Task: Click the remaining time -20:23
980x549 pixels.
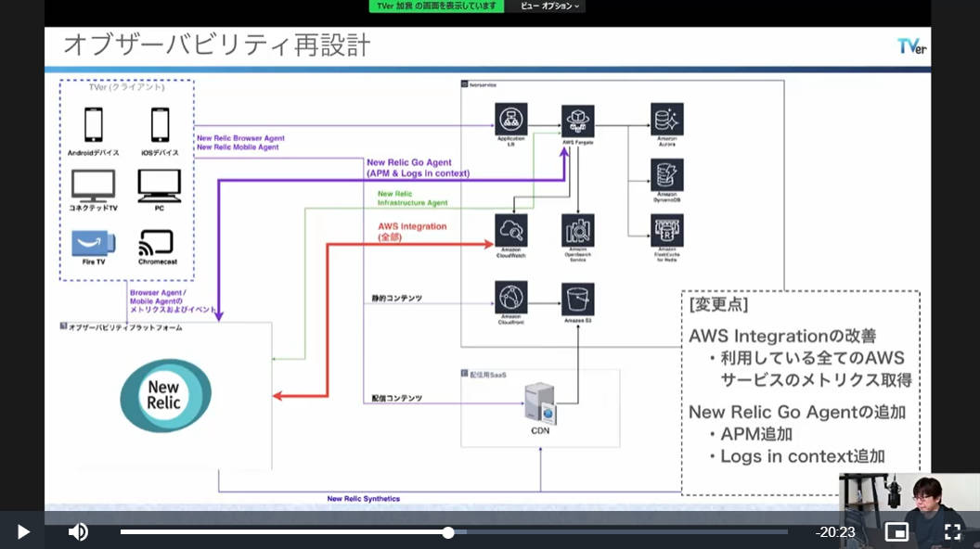Action: (x=835, y=532)
